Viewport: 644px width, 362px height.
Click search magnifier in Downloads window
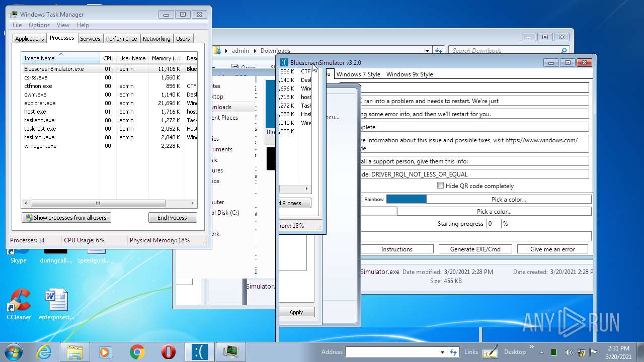tap(563, 51)
